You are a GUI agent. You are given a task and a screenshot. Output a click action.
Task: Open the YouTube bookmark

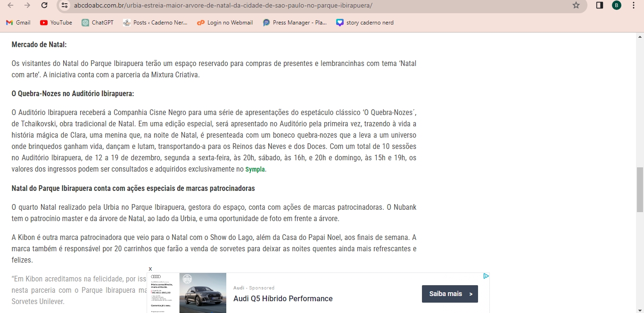coord(56,23)
